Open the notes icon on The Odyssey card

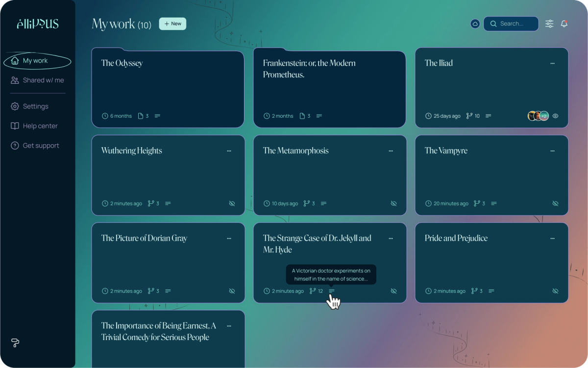[157, 116]
